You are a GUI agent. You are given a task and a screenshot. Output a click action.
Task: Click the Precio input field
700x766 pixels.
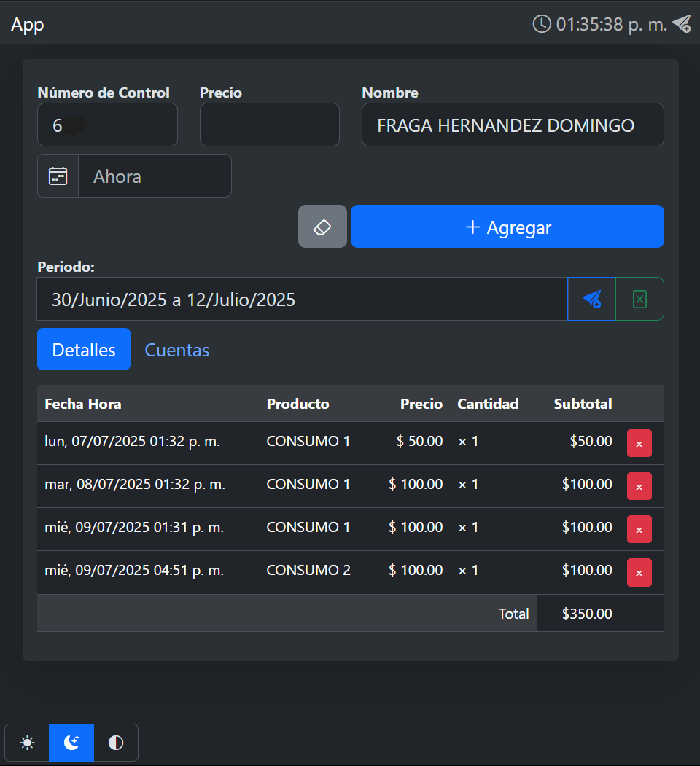pos(269,125)
